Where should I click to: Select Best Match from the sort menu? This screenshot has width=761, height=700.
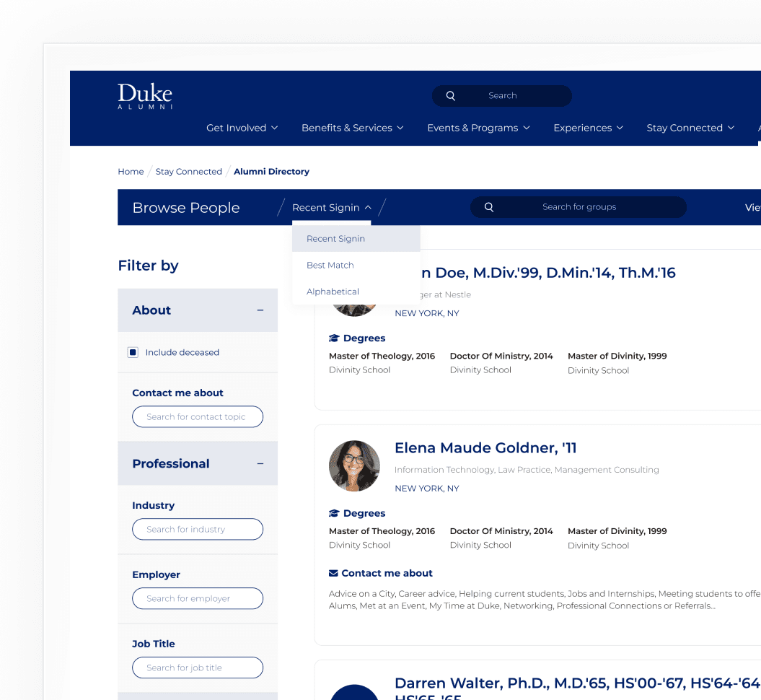coord(330,265)
